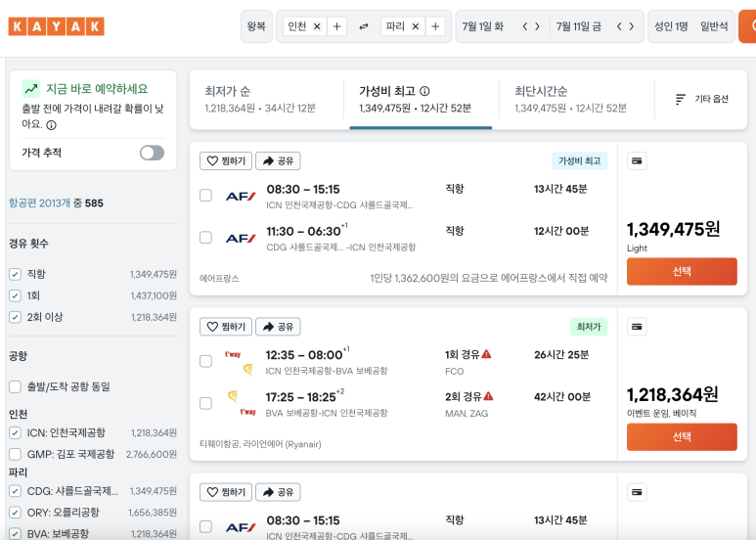Go to next day for 7월 1일 departure
This screenshot has height=540, width=756.
click(x=537, y=26)
